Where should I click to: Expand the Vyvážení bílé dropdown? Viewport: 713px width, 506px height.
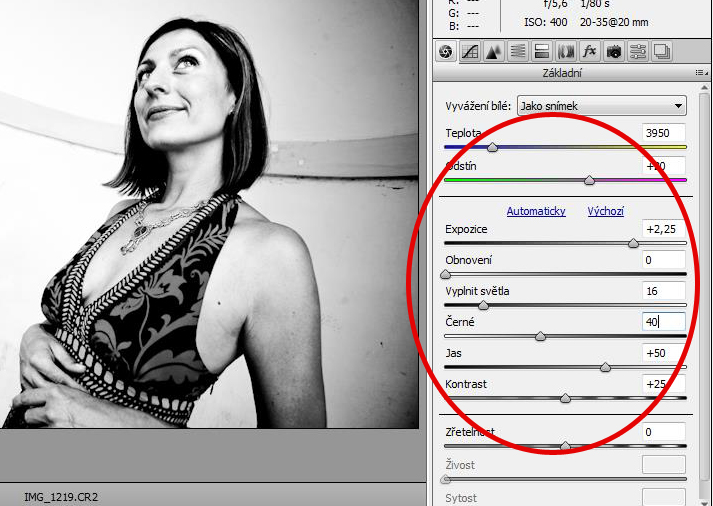[x=602, y=106]
